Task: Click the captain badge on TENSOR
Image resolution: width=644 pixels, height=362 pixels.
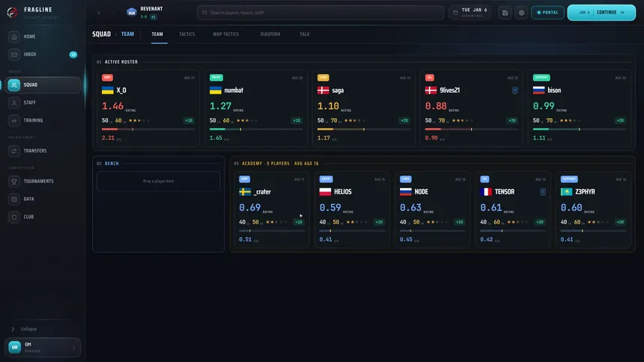Action: (543, 191)
